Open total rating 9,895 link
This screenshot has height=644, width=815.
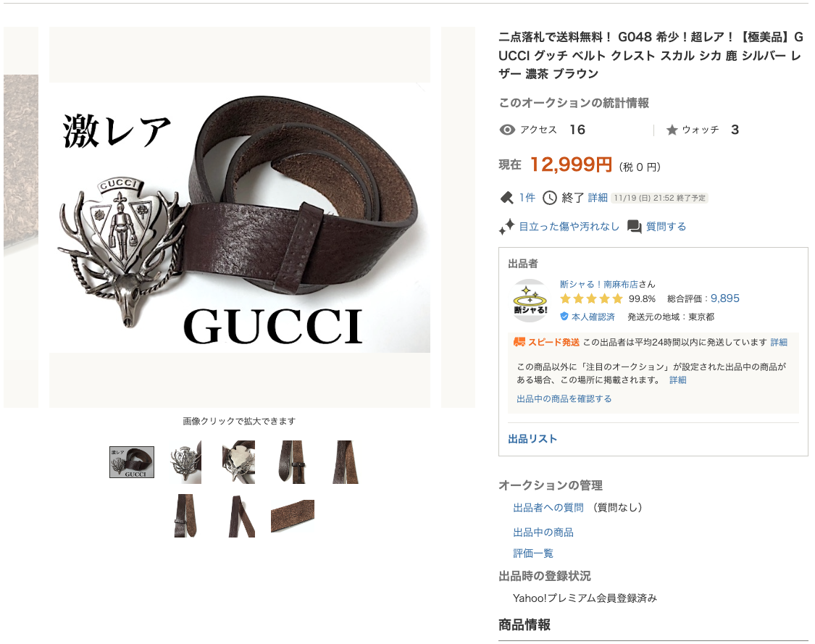click(725, 298)
